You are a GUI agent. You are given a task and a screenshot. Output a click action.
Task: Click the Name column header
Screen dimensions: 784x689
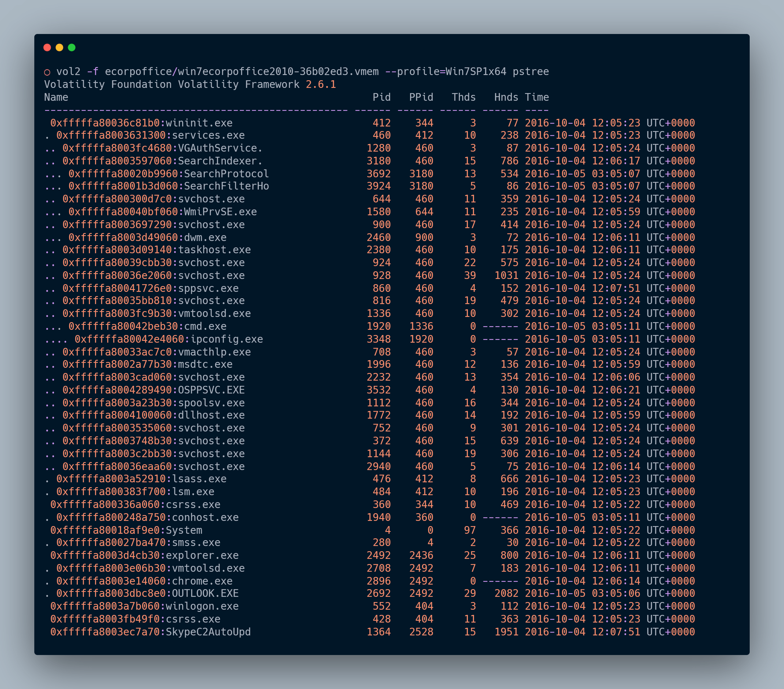[56, 97]
